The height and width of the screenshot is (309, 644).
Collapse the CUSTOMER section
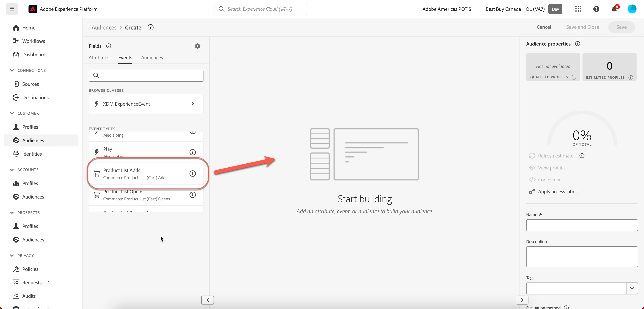coord(12,113)
